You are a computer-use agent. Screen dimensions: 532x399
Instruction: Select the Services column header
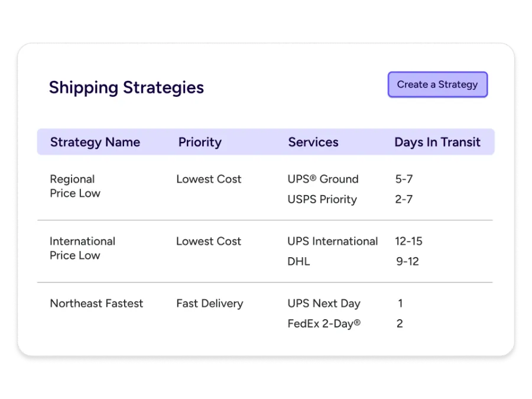pos(313,142)
